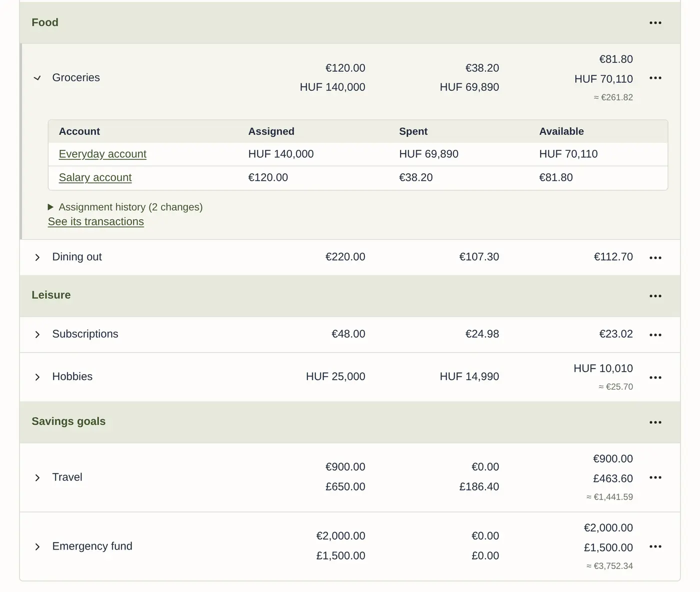
Task: Click See its transactions link
Action: [96, 221]
